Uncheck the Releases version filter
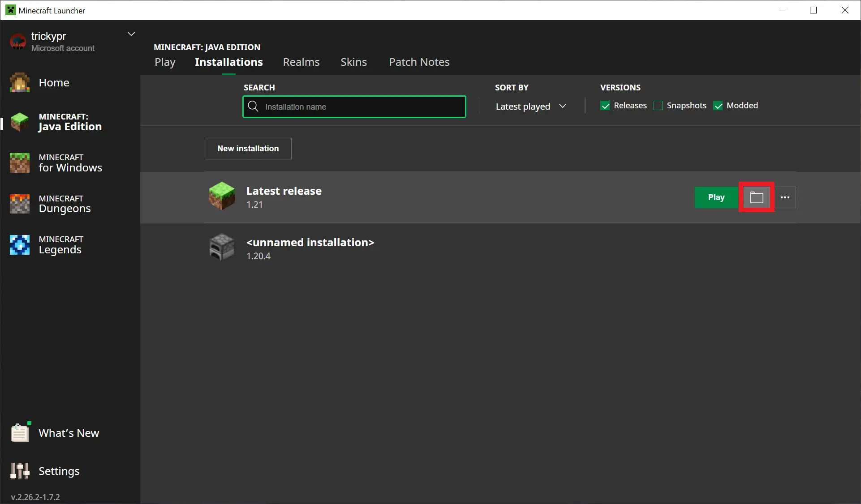The width and height of the screenshot is (861, 504). click(x=605, y=106)
